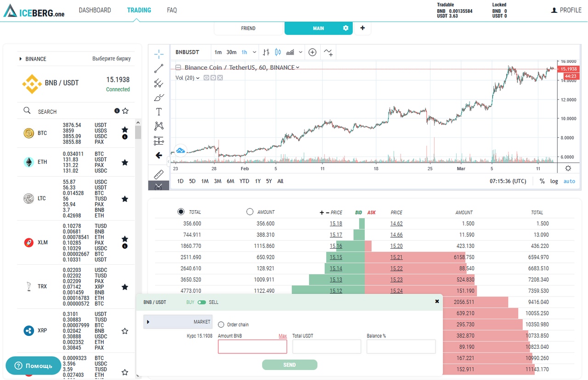This screenshot has height=380, width=588.
Task: Set chart range to 3M
Action: click(218, 181)
